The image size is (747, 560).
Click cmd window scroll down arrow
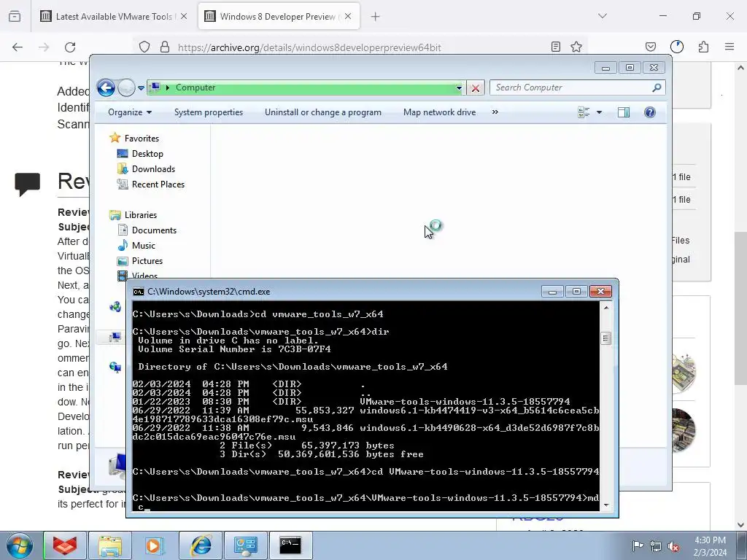coord(606,505)
